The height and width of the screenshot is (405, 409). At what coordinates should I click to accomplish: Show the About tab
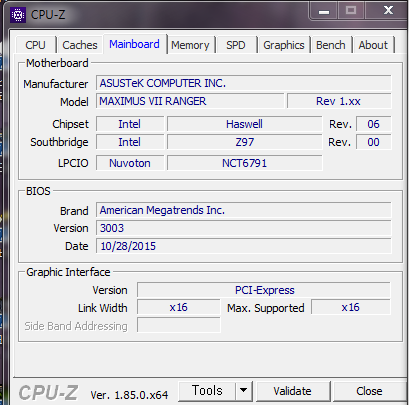(373, 45)
